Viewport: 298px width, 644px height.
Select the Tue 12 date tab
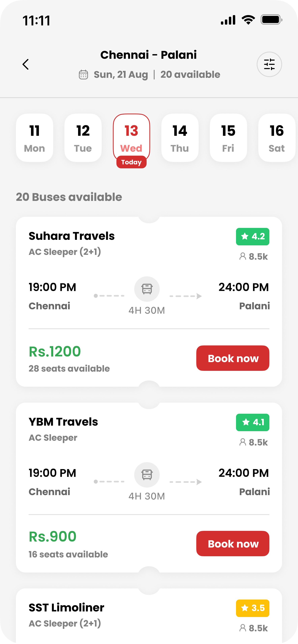83,138
